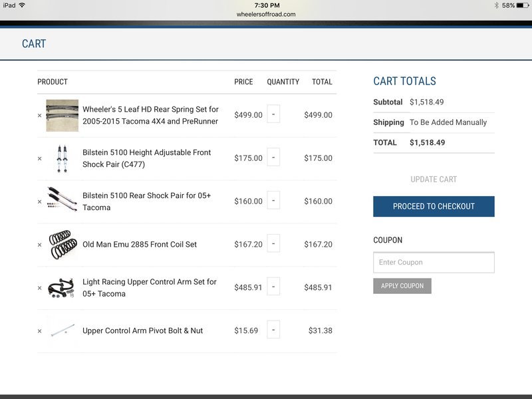
Task: Open leaf spring set product thumbnail
Action: coord(62,115)
